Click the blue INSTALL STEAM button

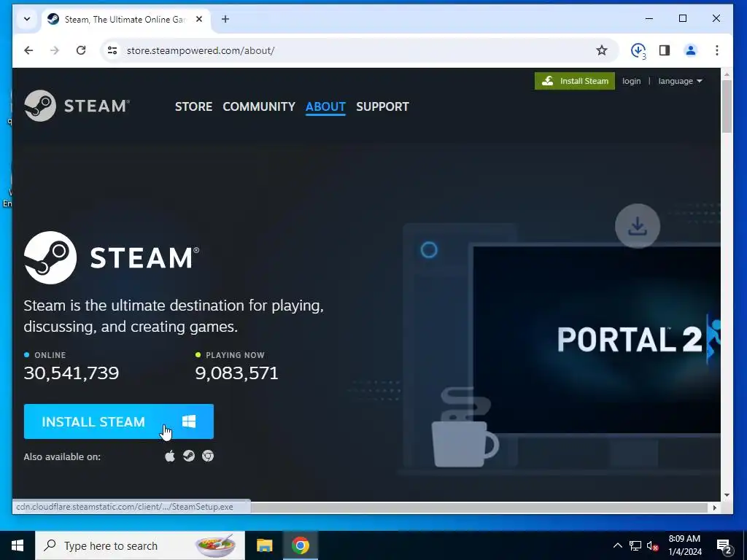[x=119, y=421]
